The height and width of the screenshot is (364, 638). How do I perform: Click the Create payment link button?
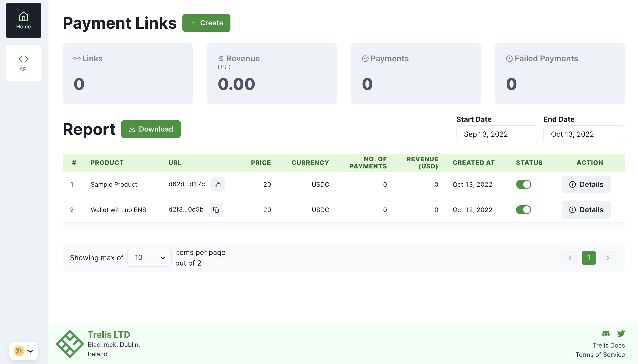pos(206,23)
